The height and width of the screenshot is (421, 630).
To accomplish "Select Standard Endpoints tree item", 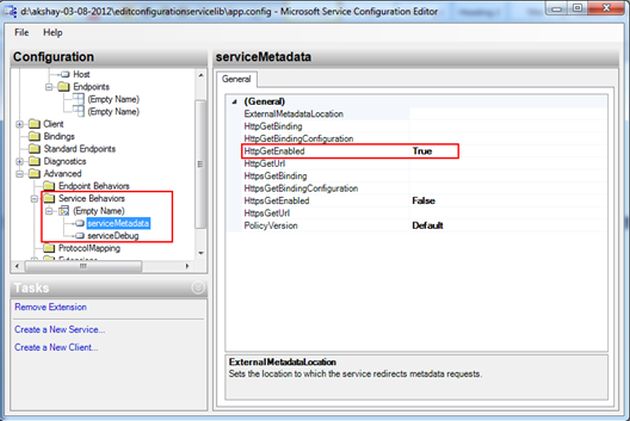I will pyautogui.click(x=80, y=149).
